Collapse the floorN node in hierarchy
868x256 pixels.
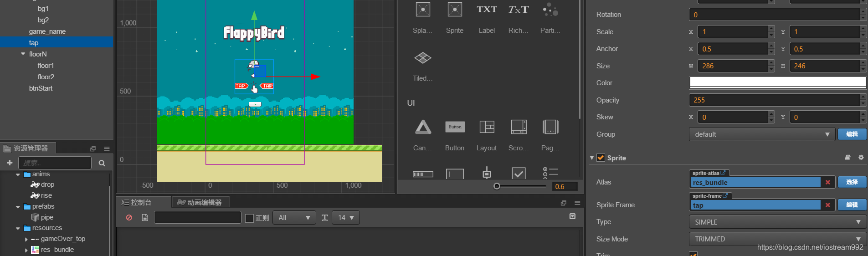23,54
